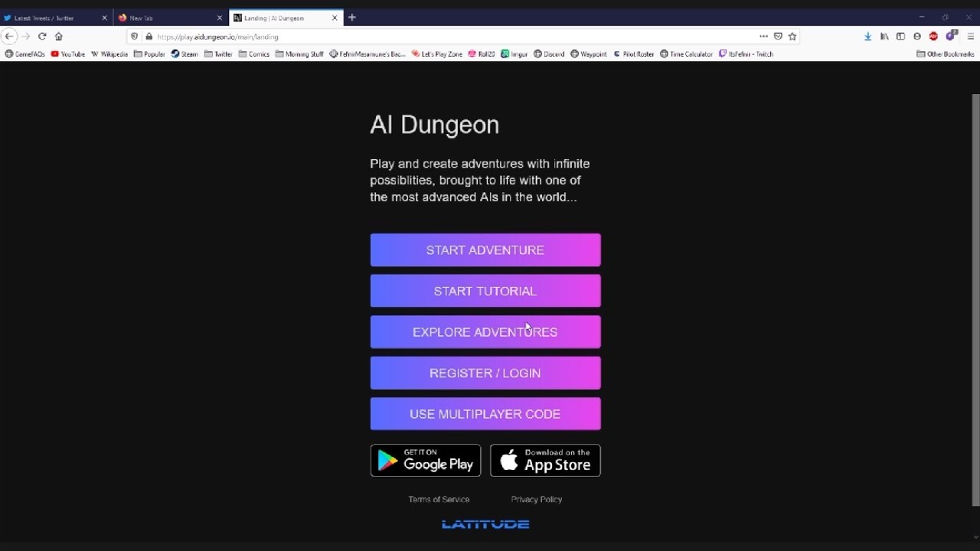Open the page actions three-dot menu

coord(763,36)
